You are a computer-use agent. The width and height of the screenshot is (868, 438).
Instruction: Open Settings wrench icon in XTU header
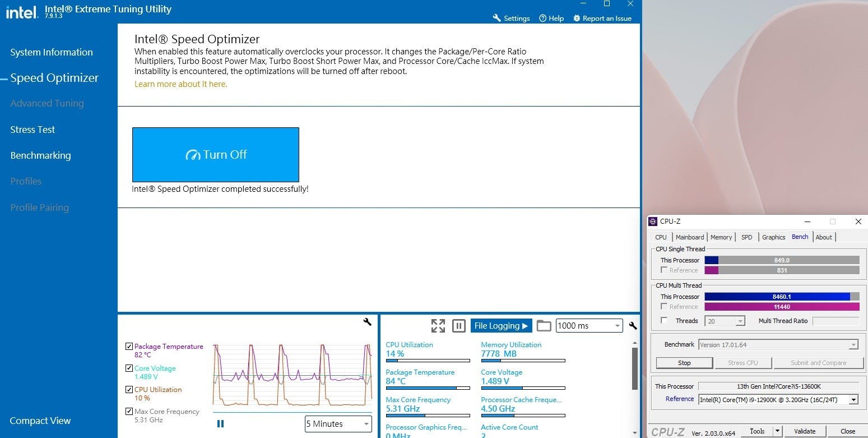[496, 18]
